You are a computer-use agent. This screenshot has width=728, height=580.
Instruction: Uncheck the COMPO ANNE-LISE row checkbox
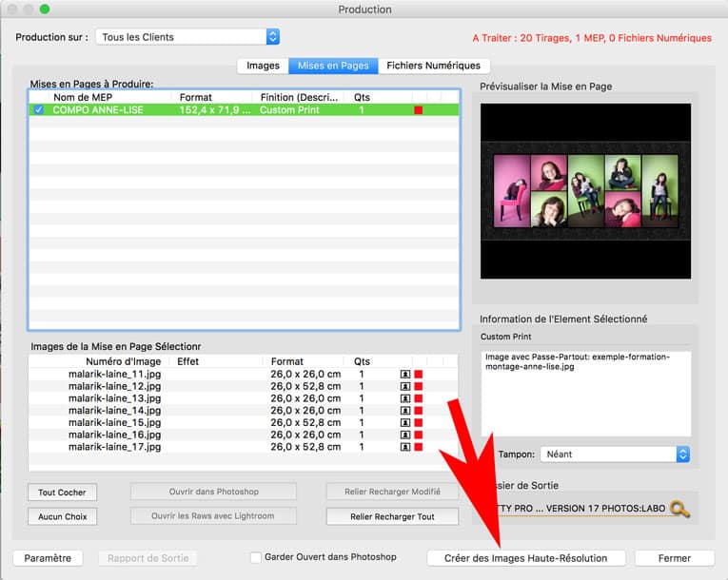(x=38, y=110)
